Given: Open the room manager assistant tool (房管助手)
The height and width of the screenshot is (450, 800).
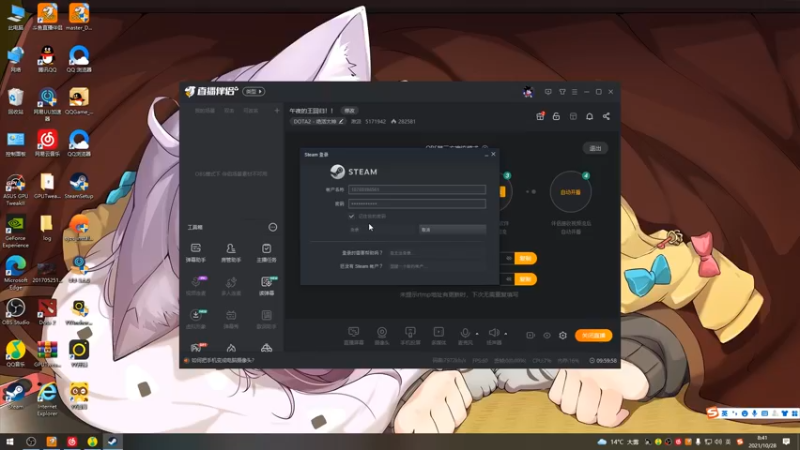Looking at the screenshot, I should coord(231,253).
